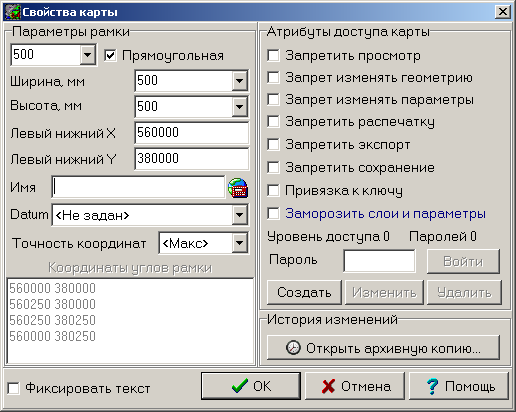Click the Отмена button
Screen dimensions: 516x412
pos(355,386)
